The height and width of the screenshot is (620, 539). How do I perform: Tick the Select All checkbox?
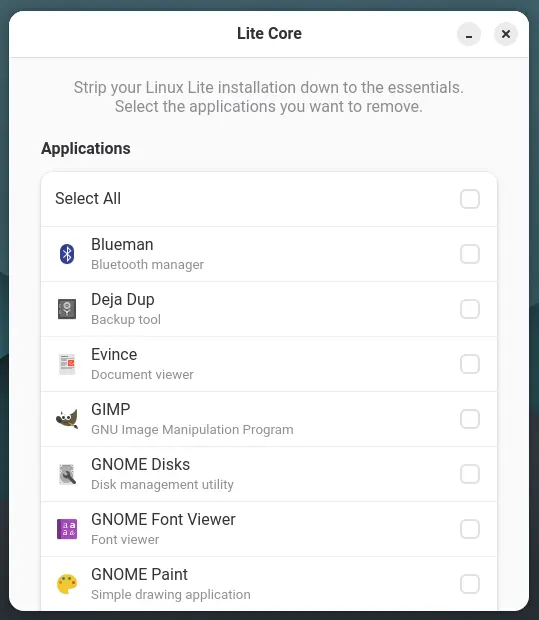[x=470, y=198]
